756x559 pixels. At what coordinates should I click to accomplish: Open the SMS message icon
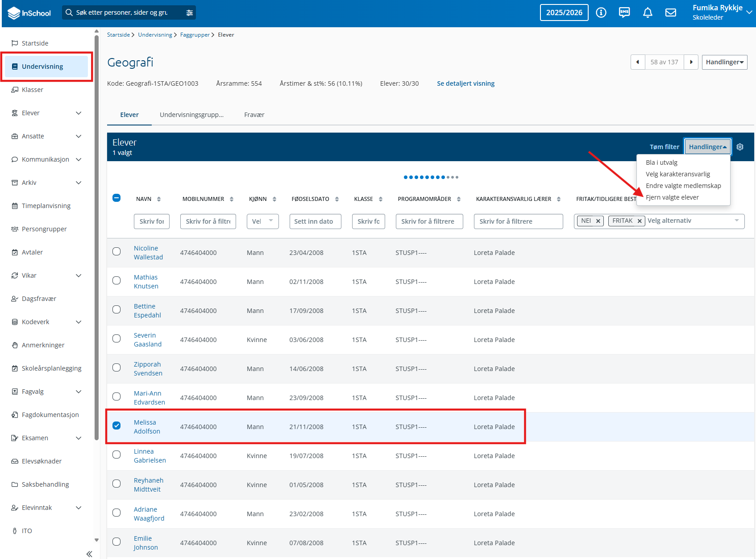[624, 13]
